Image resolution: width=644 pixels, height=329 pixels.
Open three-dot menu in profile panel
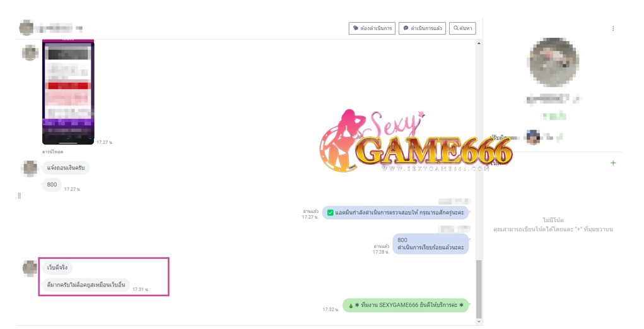point(613,28)
